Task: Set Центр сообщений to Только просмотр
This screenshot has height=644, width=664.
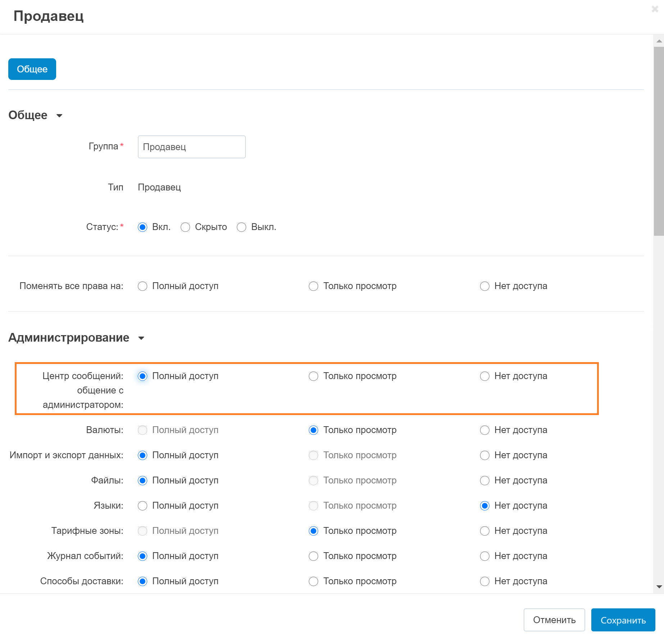Action: click(313, 376)
